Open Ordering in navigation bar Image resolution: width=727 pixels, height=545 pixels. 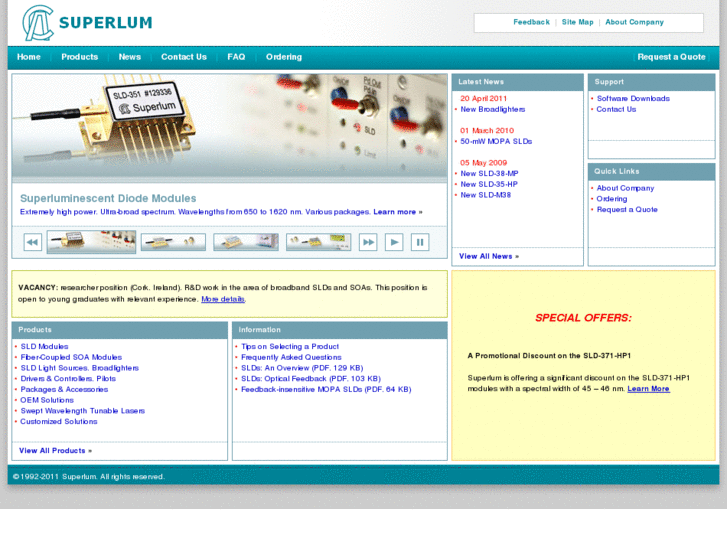284,57
